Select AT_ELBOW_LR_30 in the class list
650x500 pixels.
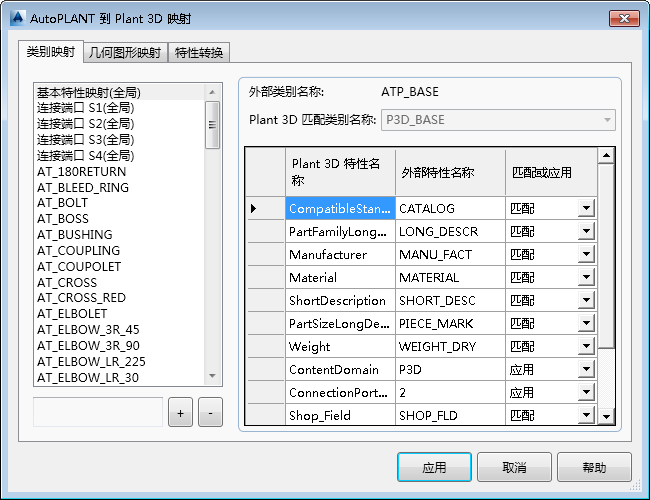pyautogui.click(x=120, y=377)
